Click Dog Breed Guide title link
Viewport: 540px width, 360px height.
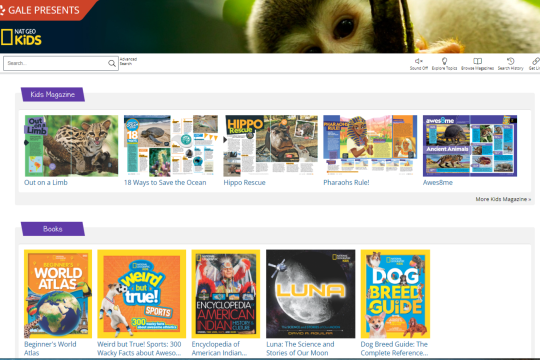click(x=394, y=348)
